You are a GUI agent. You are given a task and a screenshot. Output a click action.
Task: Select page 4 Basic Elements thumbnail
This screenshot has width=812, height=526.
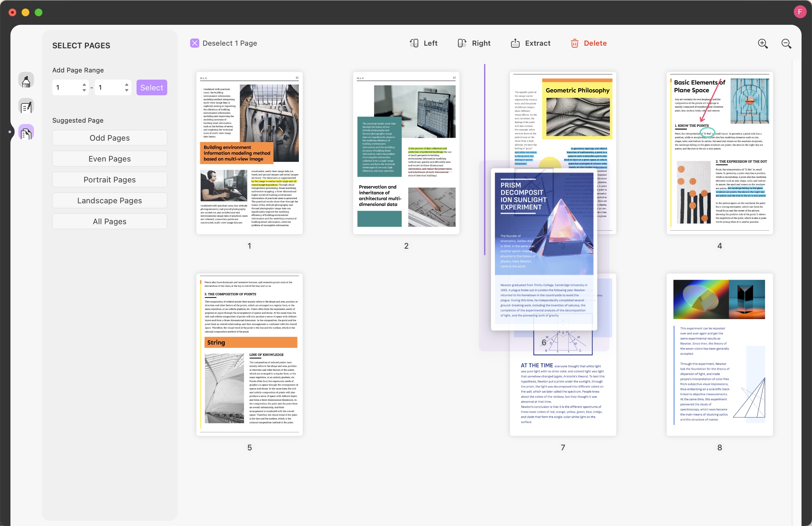(x=719, y=153)
